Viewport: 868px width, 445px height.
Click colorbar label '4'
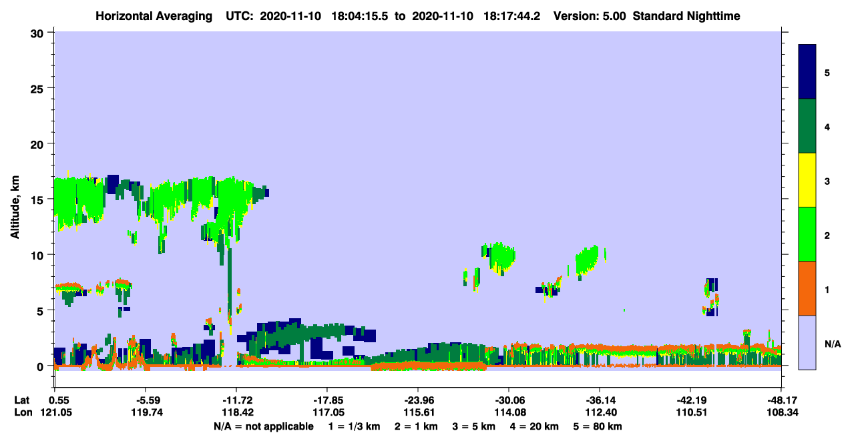click(827, 127)
